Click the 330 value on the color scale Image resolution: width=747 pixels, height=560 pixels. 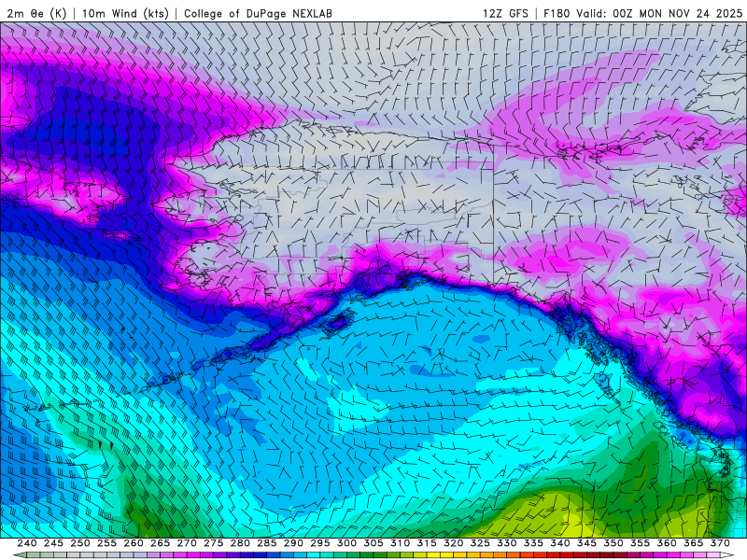click(x=507, y=543)
